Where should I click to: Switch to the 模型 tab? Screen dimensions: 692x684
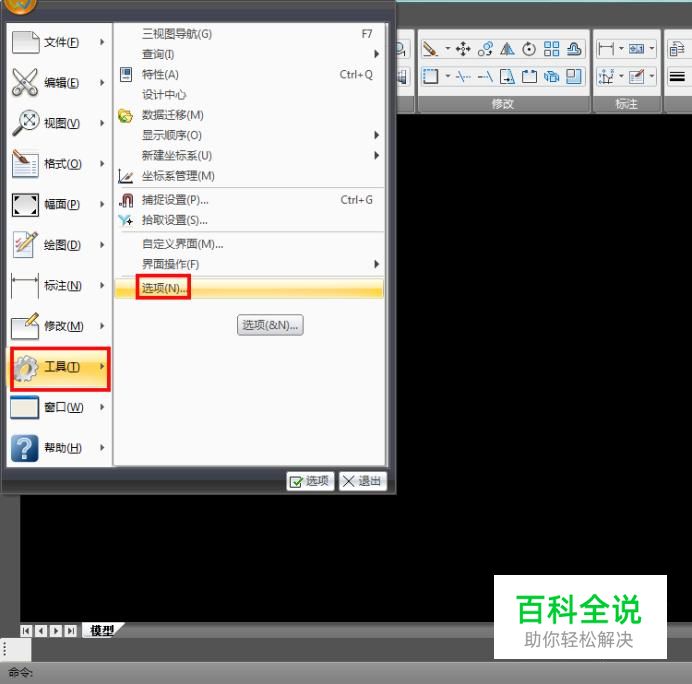pyautogui.click(x=102, y=630)
